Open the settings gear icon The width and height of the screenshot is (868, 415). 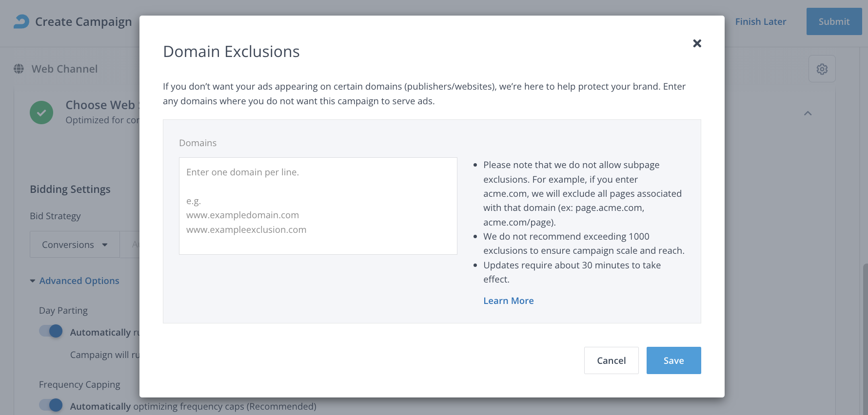(x=822, y=69)
